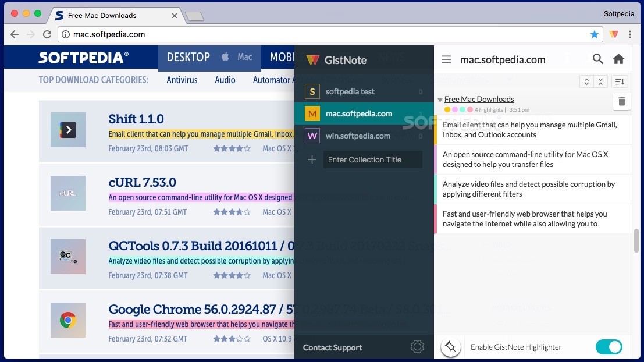
Task: Open Chrome three-dot menu
Action: click(630, 34)
